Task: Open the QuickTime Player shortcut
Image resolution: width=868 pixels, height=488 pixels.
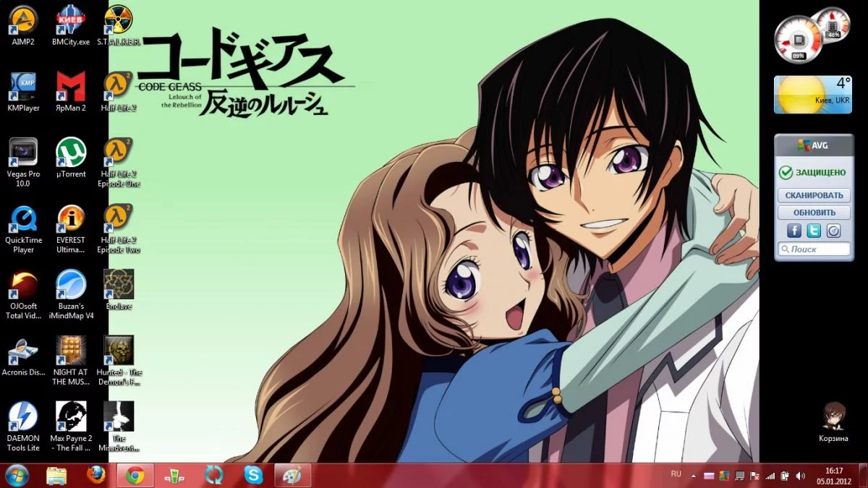Action: click(x=23, y=229)
